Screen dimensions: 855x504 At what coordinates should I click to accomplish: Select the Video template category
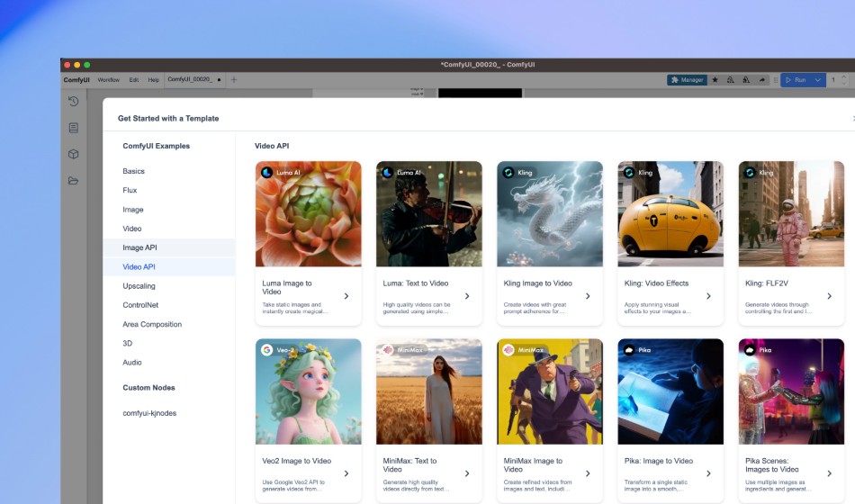pyautogui.click(x=169, y=229)
